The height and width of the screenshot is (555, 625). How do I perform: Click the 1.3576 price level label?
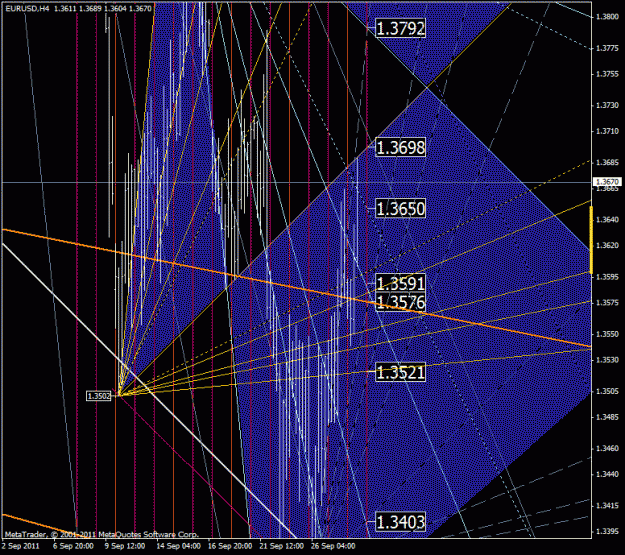(x=401, y=302)
